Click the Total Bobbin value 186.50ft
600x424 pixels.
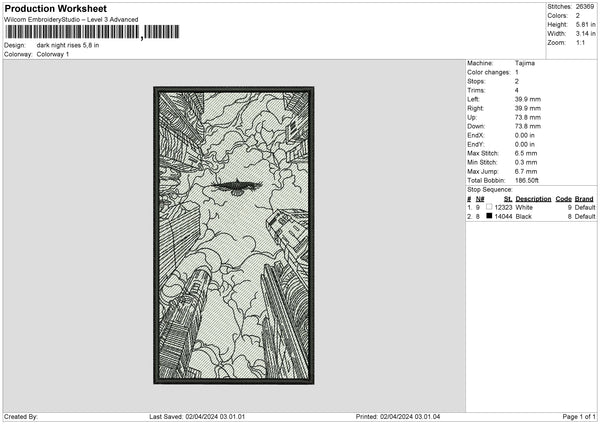(x=527, y=180)
